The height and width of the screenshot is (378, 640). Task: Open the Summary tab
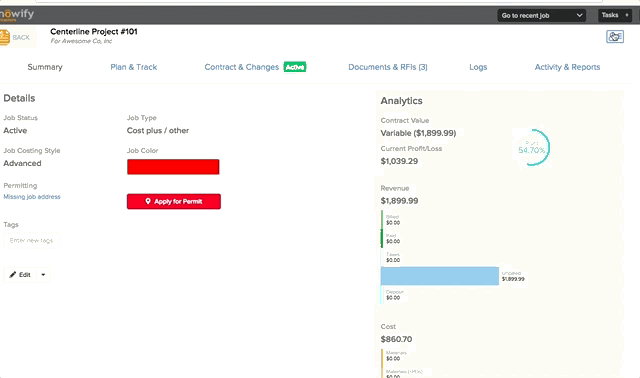pos(45,67)
